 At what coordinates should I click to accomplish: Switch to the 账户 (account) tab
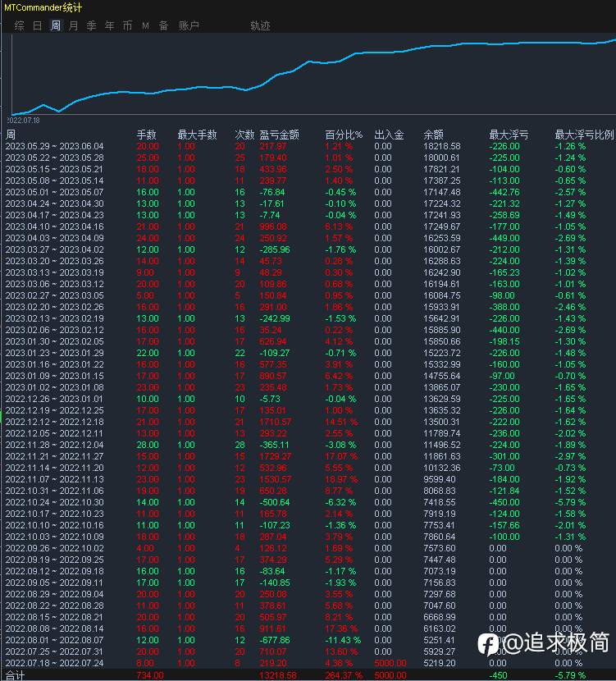(189, 25)
